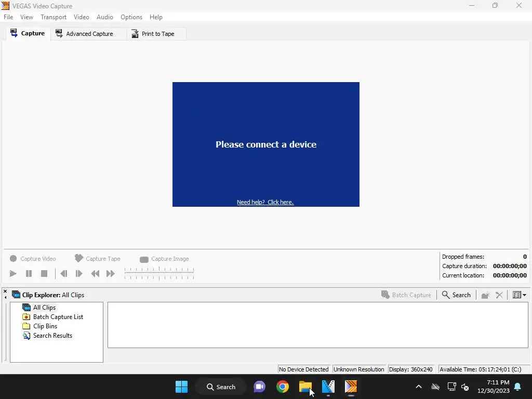532x399 pixels.
Task: Click the Play transport button
Action: coord(13,273)
